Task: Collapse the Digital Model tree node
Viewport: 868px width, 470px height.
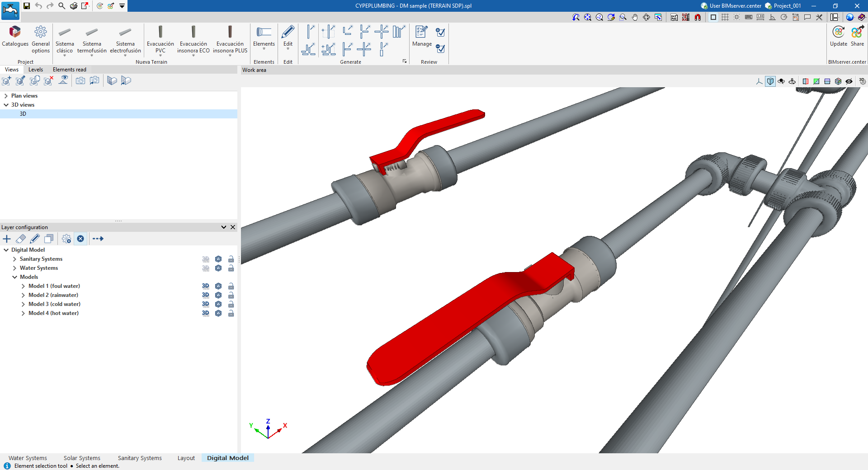Action: (x=6, y=250)
